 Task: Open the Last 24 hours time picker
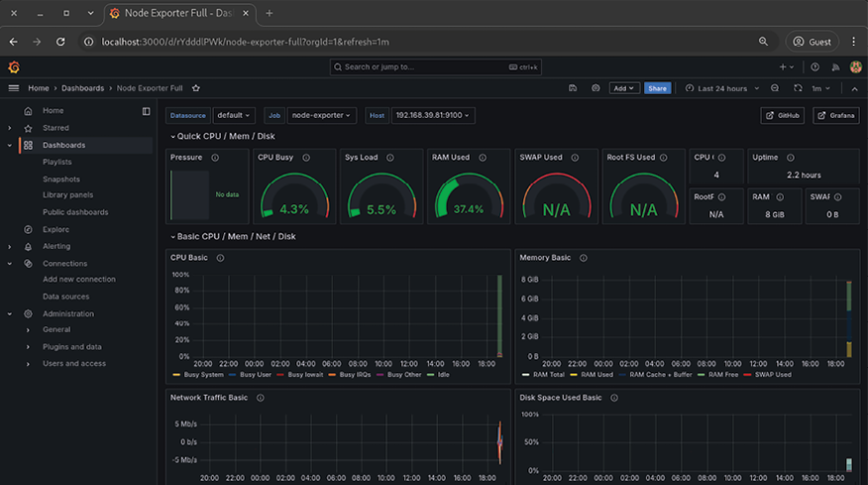pos(722,88)
